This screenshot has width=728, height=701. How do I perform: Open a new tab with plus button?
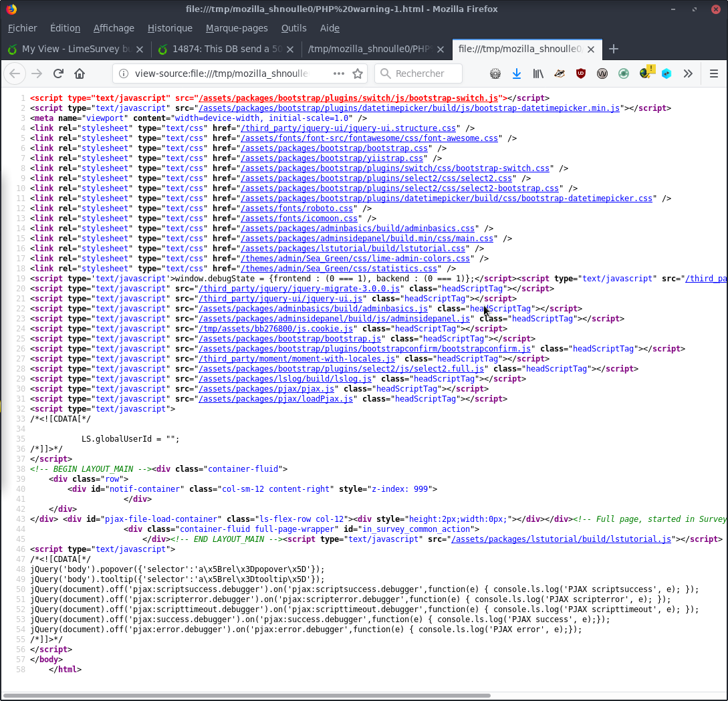[614, 49]
